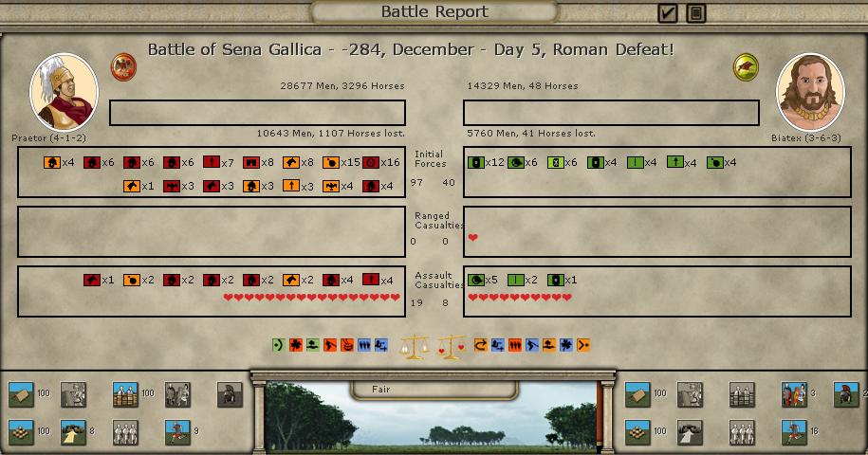Viewport: 868px width, 455px height.
Task: Click the balance scale icon with red hearts
Action: pos(451,346)
